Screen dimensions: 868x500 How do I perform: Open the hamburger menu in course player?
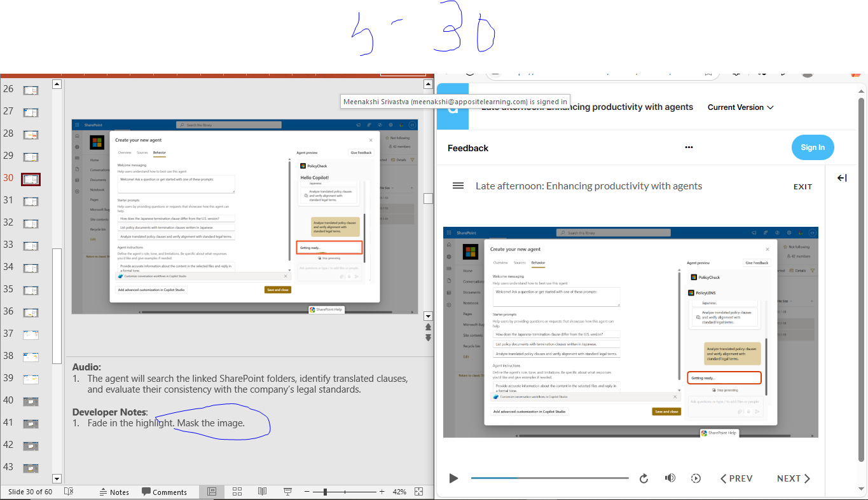point(458,186)
